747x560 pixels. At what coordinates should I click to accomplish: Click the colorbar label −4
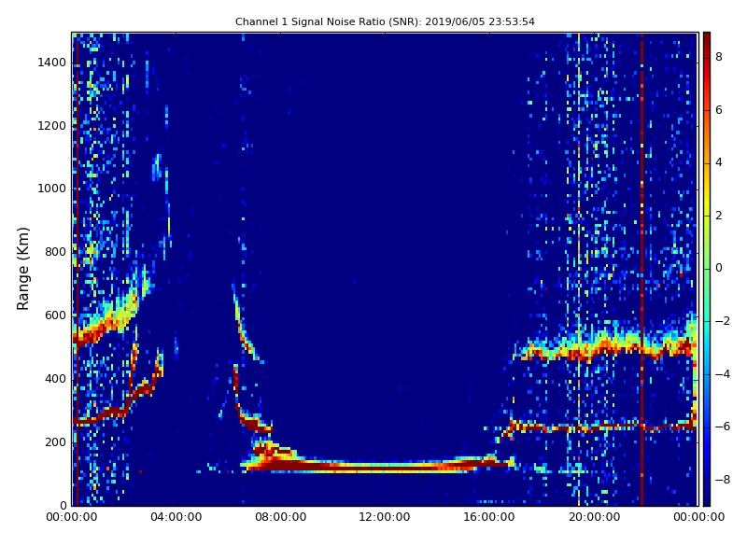(723, 374)
